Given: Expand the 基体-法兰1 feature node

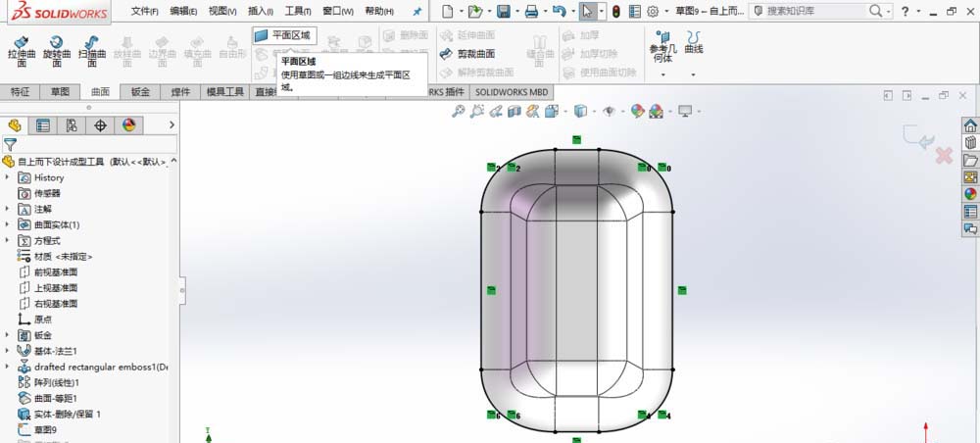Looking at the screenshot, I should click(x=8, y=351).
